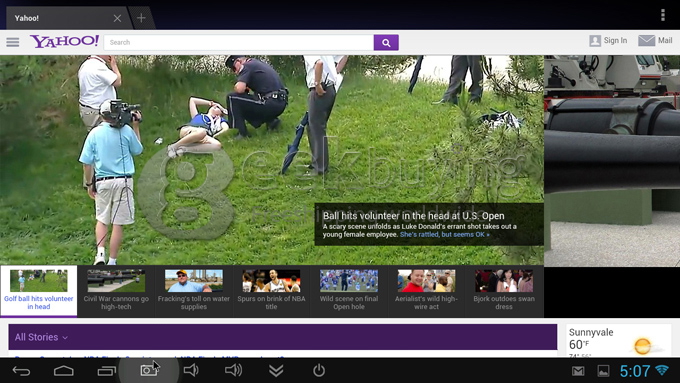Open headline "Ball hits volunteer in the head"

(413, 216)
